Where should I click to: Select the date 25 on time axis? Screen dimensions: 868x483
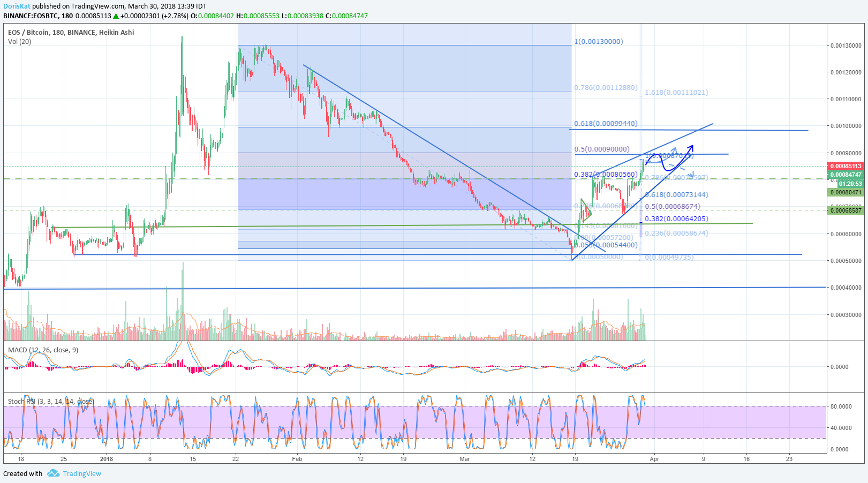[64, 459]
